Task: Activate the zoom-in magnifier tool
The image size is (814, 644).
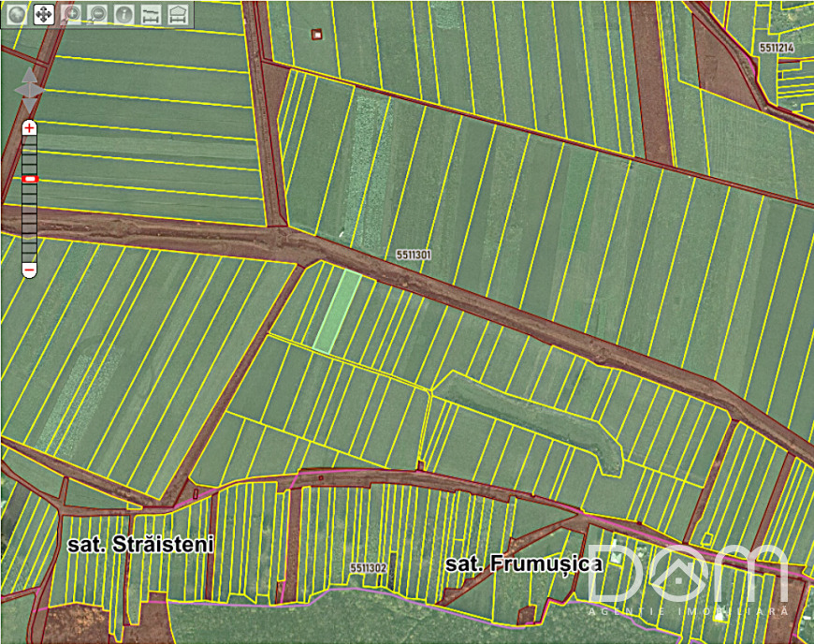Action: [71, 14]
